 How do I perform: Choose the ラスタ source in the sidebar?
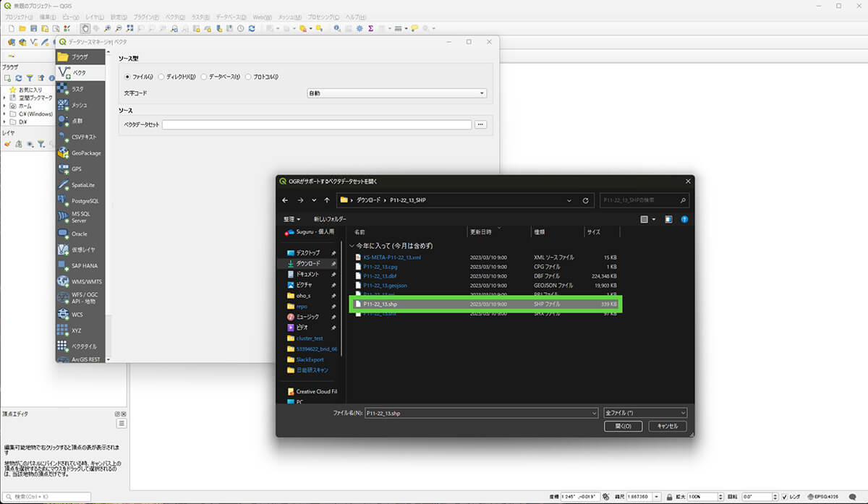(x=80, y=89)
